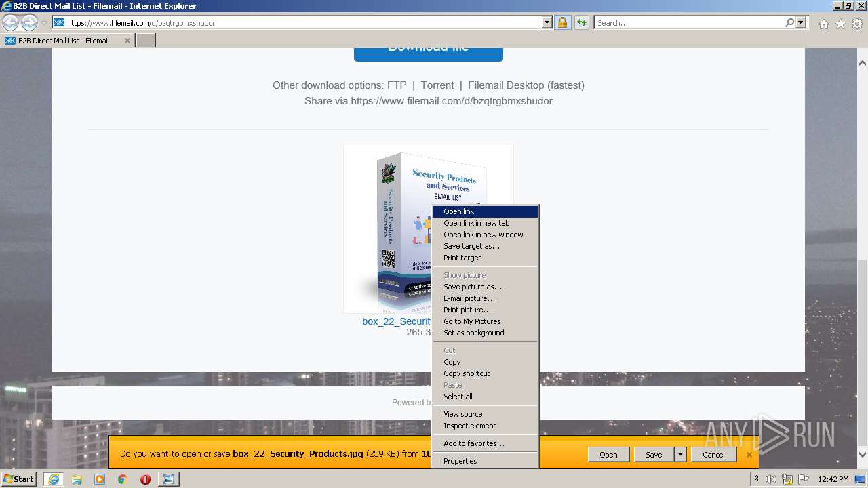Click the security lock icon in address bar

pos(562,22)
